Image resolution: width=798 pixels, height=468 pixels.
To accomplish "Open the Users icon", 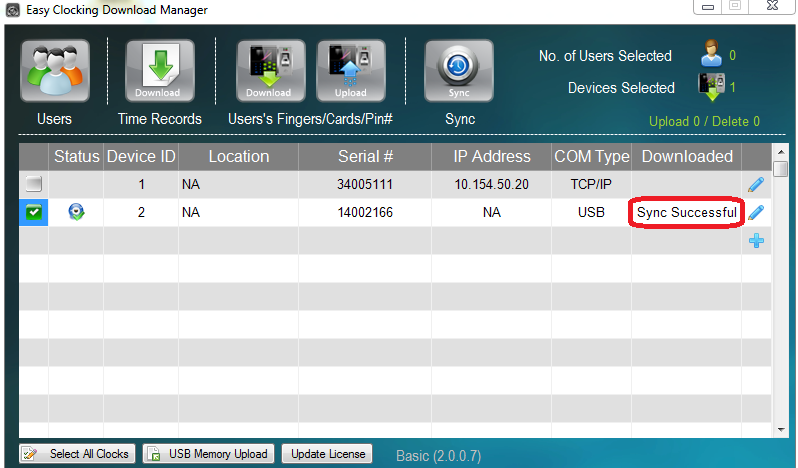I will click(55, 71).
